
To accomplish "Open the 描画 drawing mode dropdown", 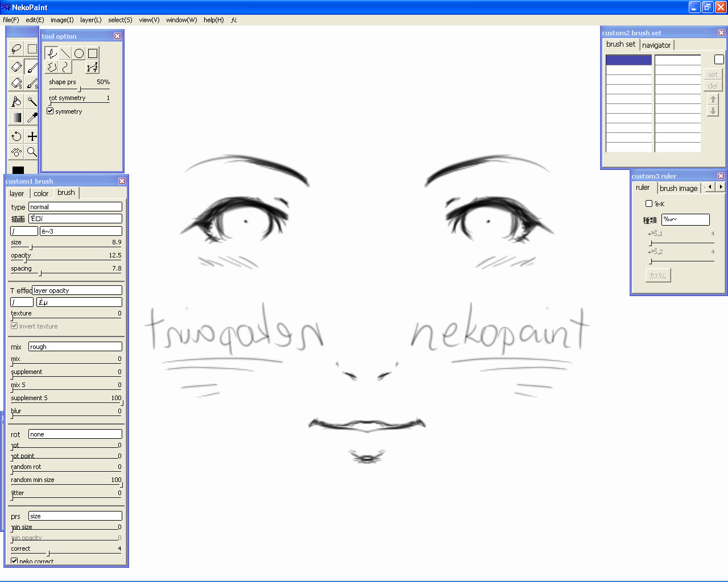I will (x=75, y=219).
